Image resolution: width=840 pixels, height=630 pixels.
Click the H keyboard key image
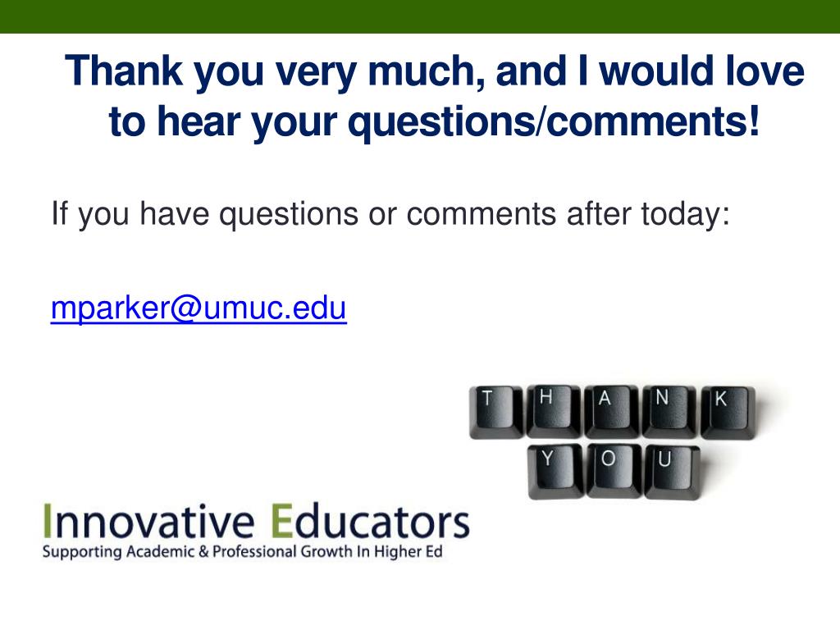tap(554, 412)
